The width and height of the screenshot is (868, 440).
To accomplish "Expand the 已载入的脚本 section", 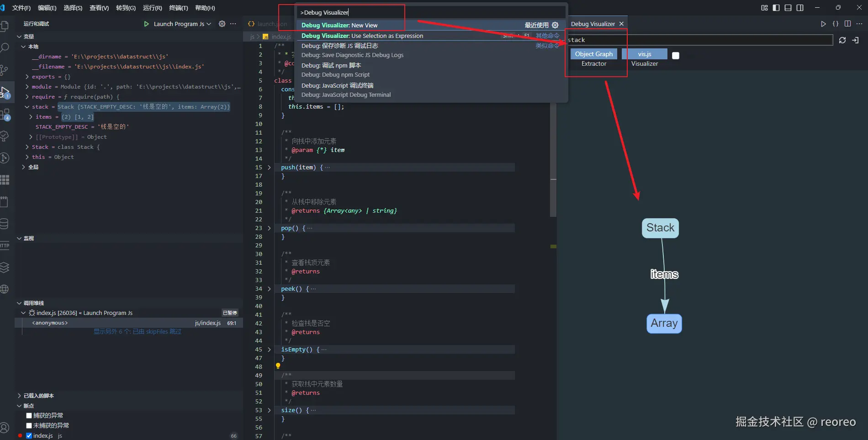I will coord(19,396).
